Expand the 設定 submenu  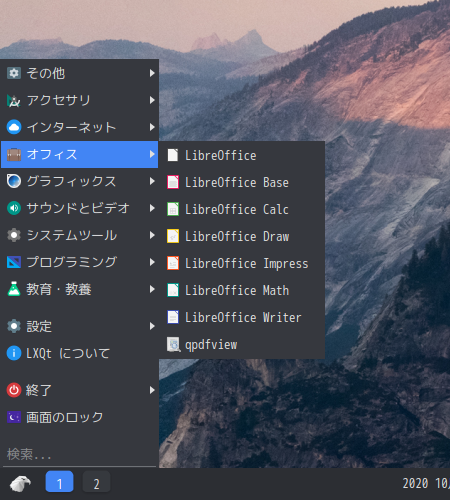click(80, 326)
